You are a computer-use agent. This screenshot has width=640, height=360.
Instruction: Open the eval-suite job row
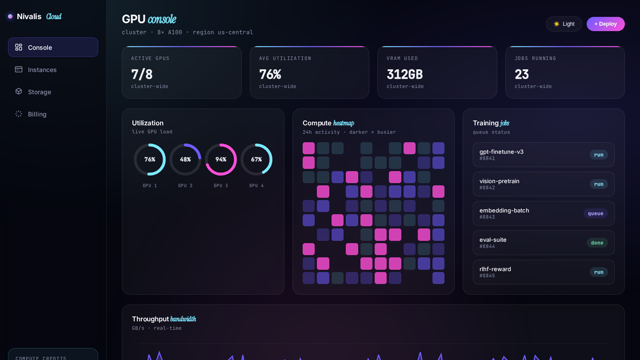tap(543, 243)
